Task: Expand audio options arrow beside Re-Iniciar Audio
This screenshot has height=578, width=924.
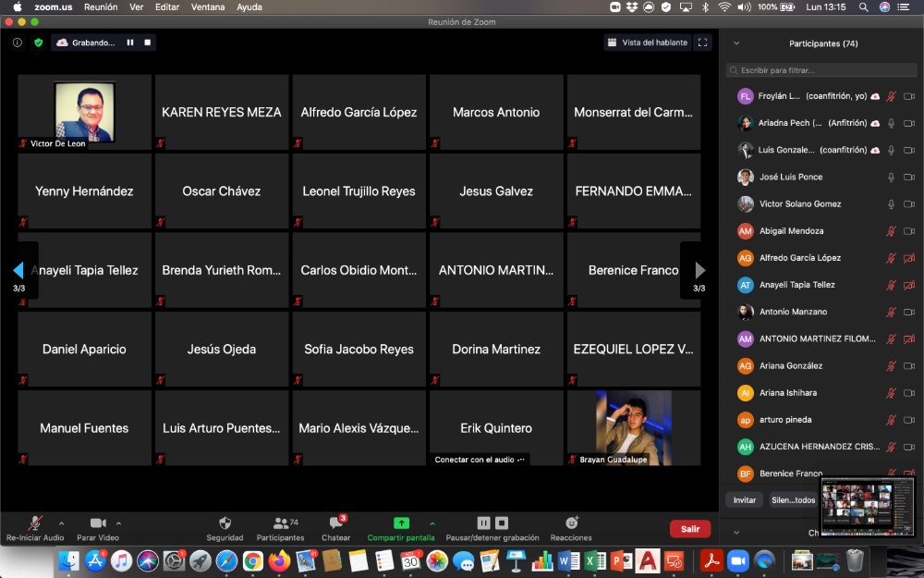Action: coord(62,523)
